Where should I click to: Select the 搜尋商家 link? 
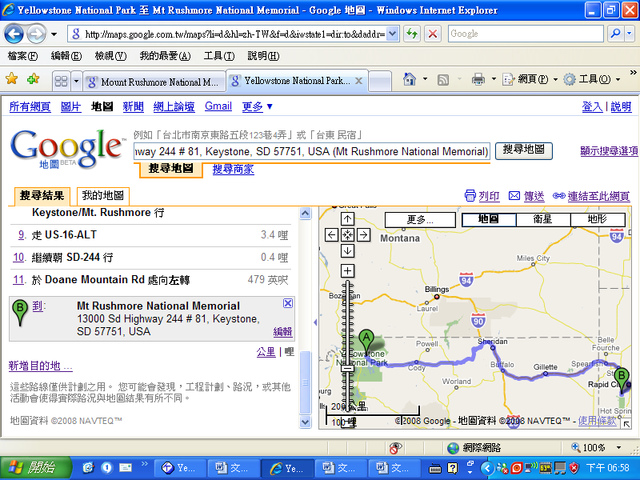(233, 169)
